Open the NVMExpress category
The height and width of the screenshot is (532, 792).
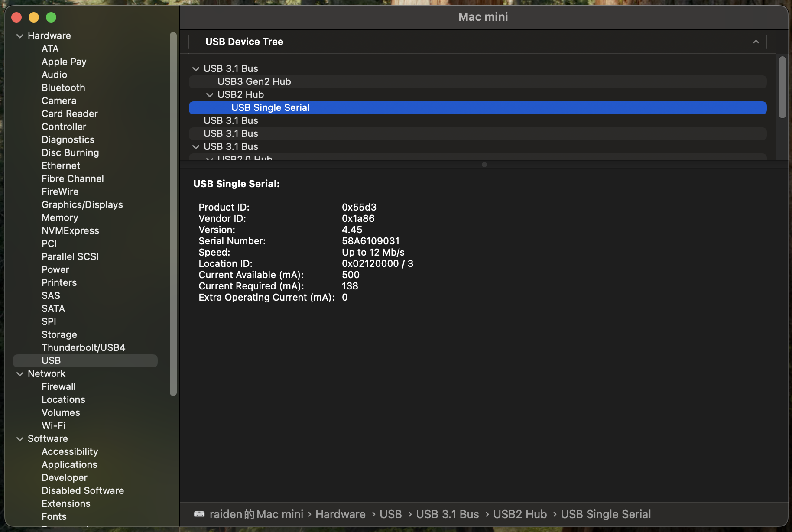pyautogui.click(x=70, y=231)
